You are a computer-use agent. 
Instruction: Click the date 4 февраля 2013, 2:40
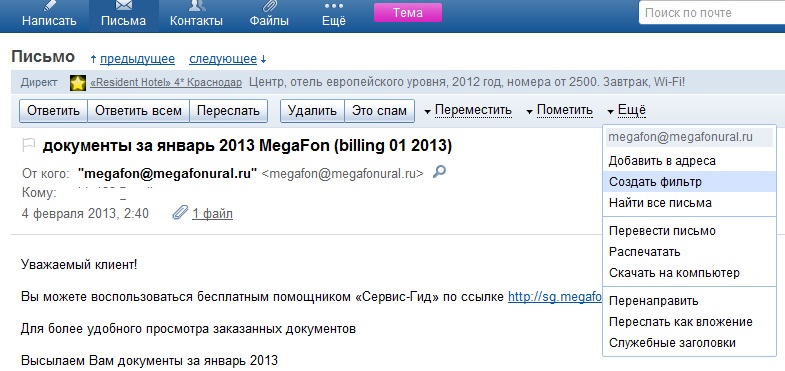[85, 214]
